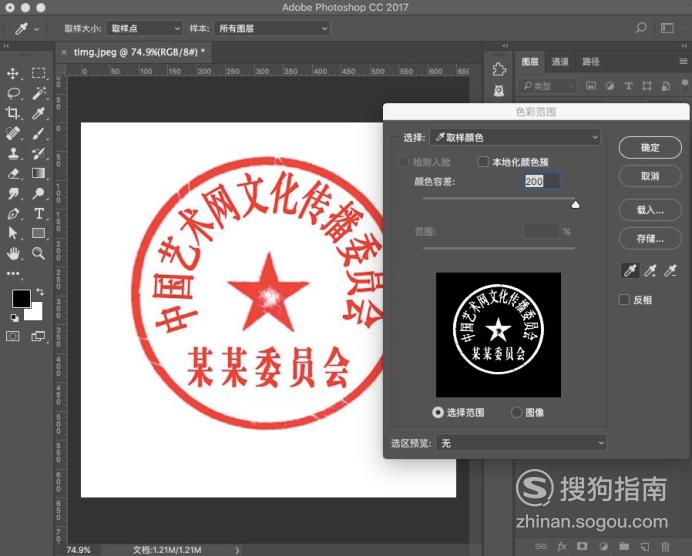The width and height of the screenshot is (692, 556).
Task: Enable the 本地化颜色簇 checkbox
Action: tap(483, 162)
